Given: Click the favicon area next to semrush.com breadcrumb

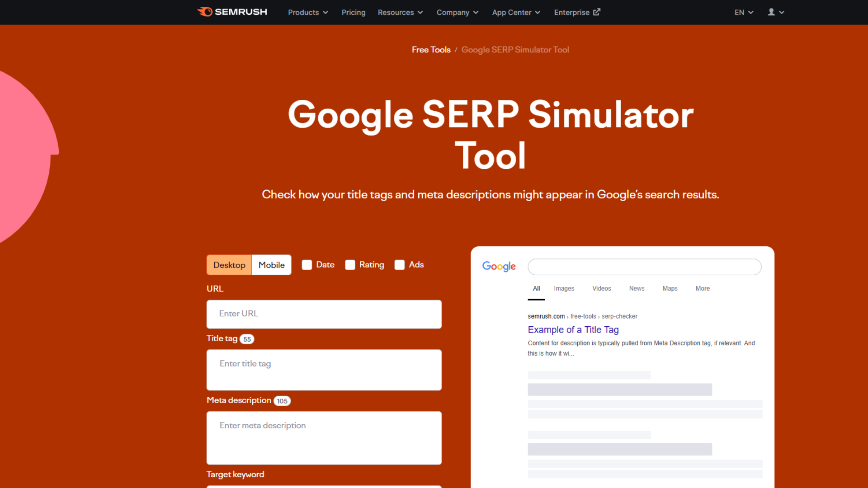Looking at the screenshot, I should 520,316.
